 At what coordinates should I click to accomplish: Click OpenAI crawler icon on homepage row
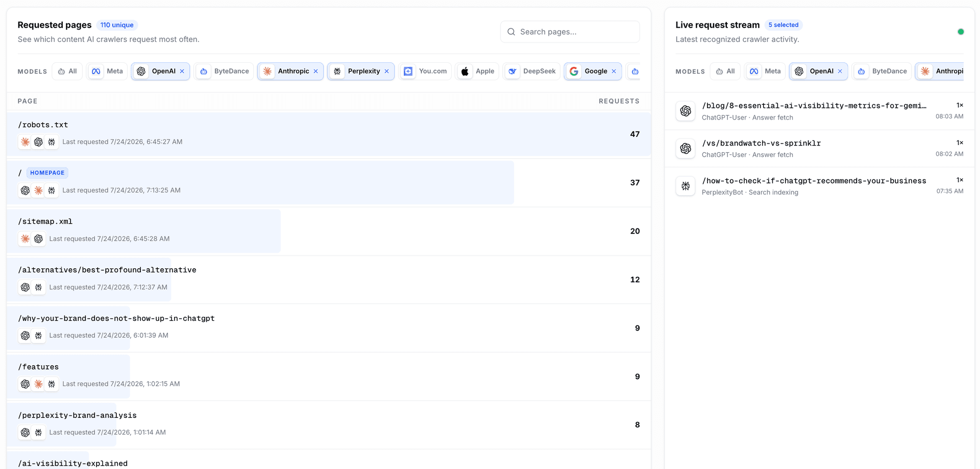tap(25, 191)
